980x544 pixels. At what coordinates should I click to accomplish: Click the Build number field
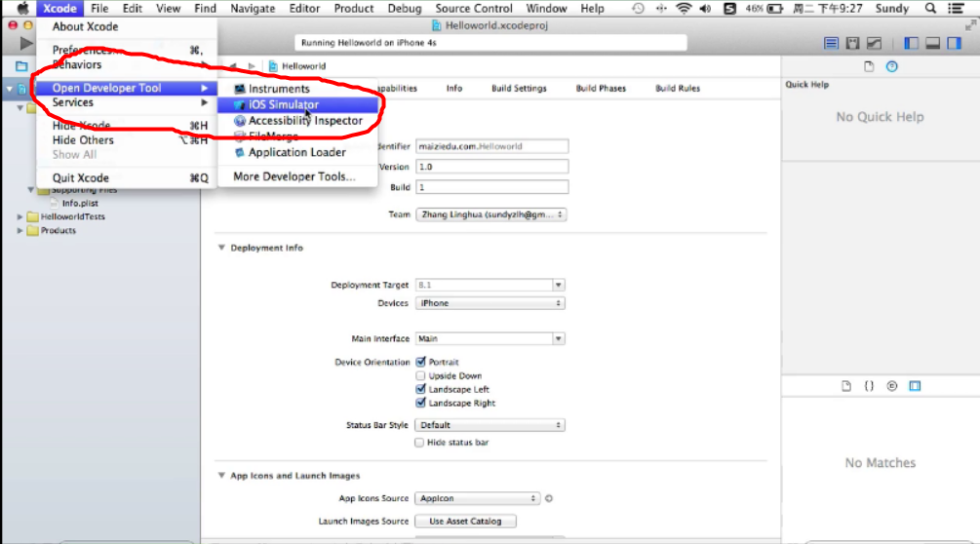tap(491, 187)
